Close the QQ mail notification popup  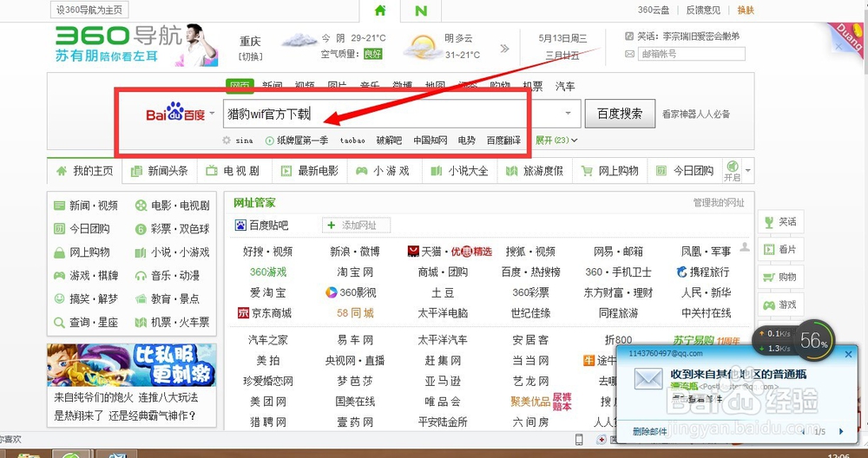click(848, 353)
